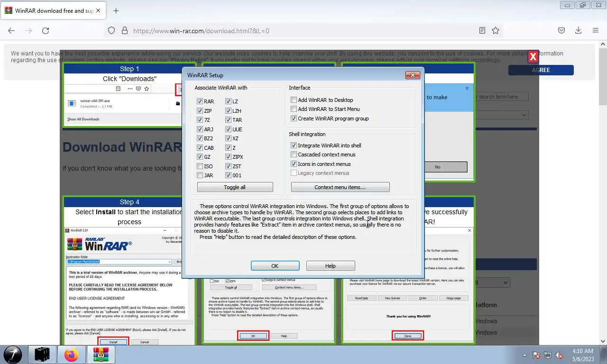The width and height of the screenshot is (607, 364).
Task: Toggle the CAB association checkbox
Action: 200,148
